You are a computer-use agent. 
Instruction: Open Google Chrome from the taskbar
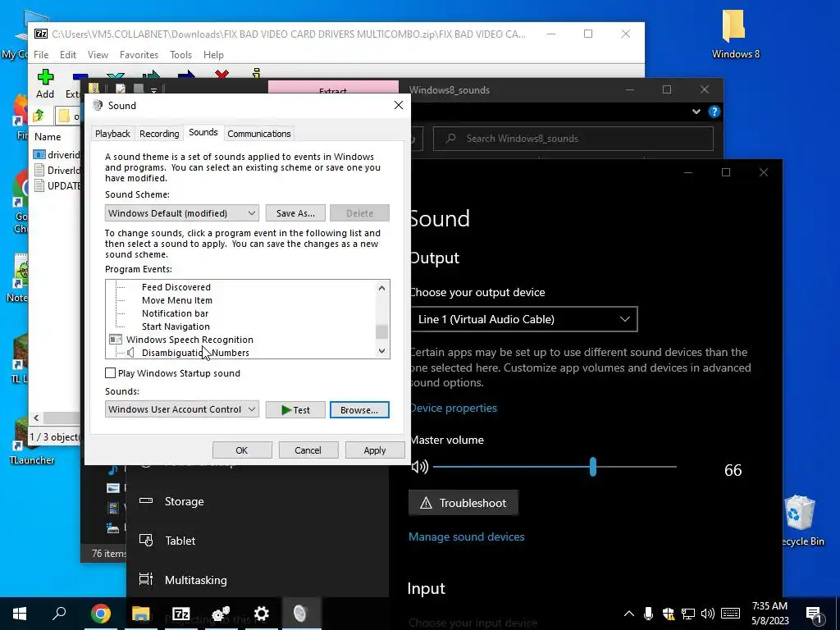tap(100, 614)
